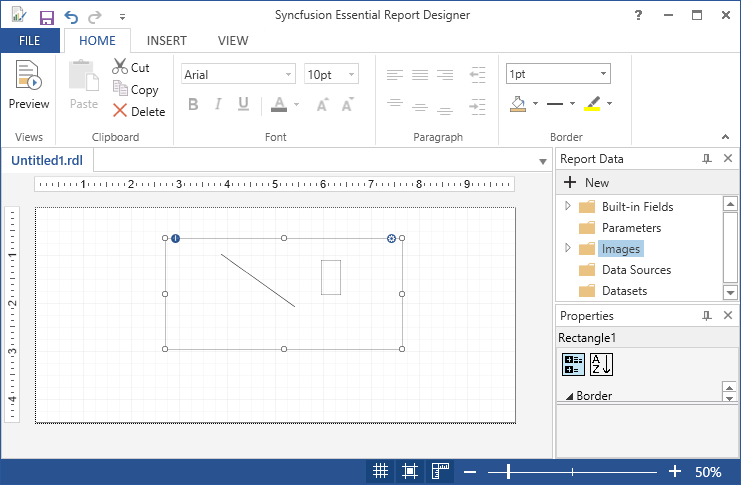Click the Cut icon in Clipboard

(121, 68)
